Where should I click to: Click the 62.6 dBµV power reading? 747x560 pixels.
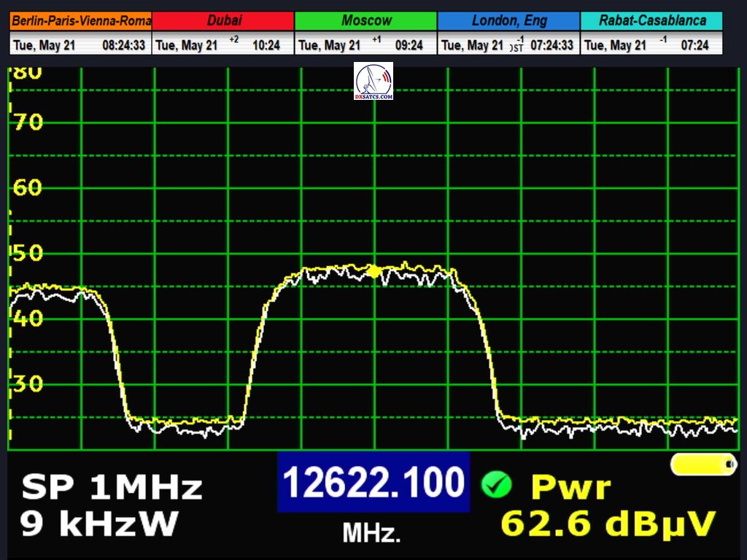(608, 524)
